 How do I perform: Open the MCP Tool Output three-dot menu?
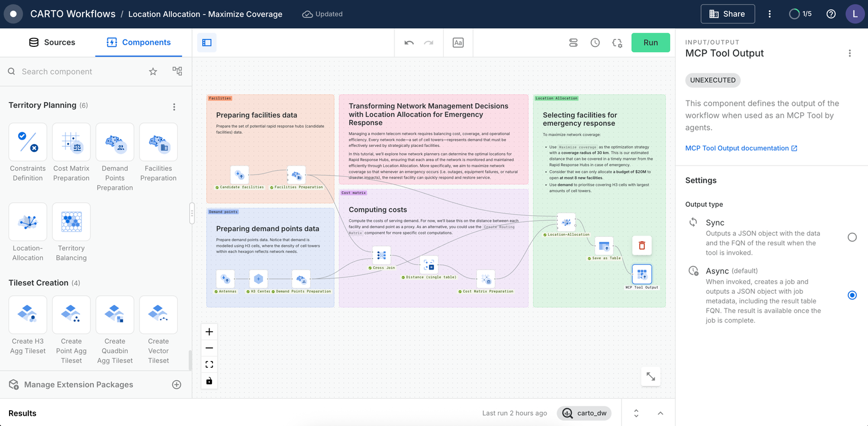tap(850, 53)
